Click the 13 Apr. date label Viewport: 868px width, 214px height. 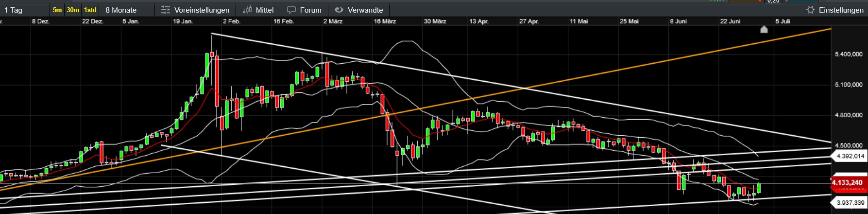tap(479, 21)
